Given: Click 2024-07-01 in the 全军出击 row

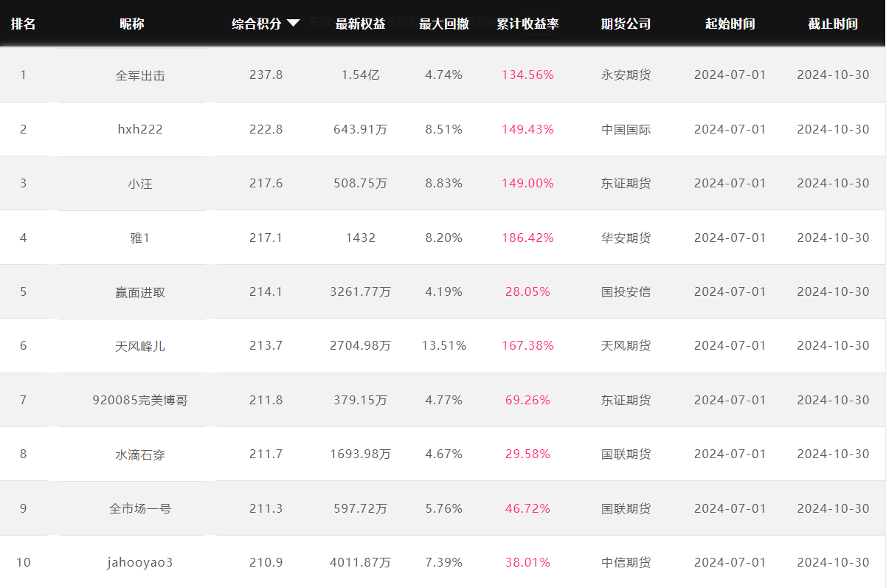Looking at the screenshot, I should tap(730, 75).
